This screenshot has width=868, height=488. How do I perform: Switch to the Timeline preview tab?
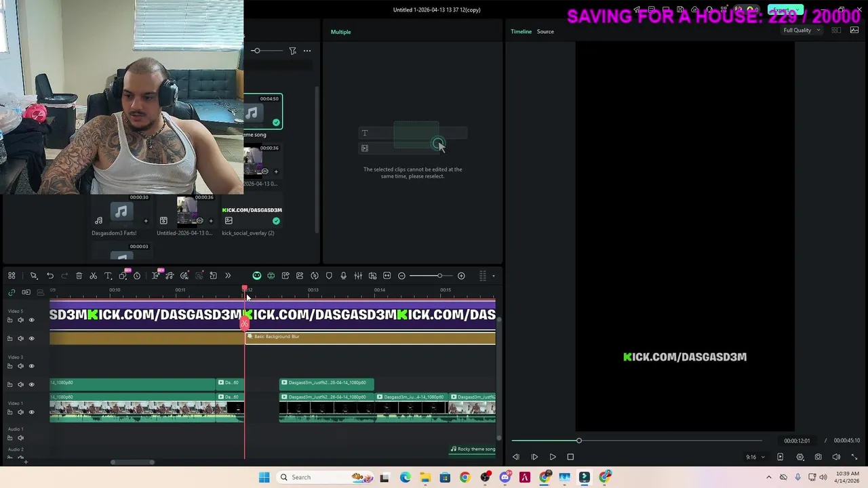click(521, 32)
